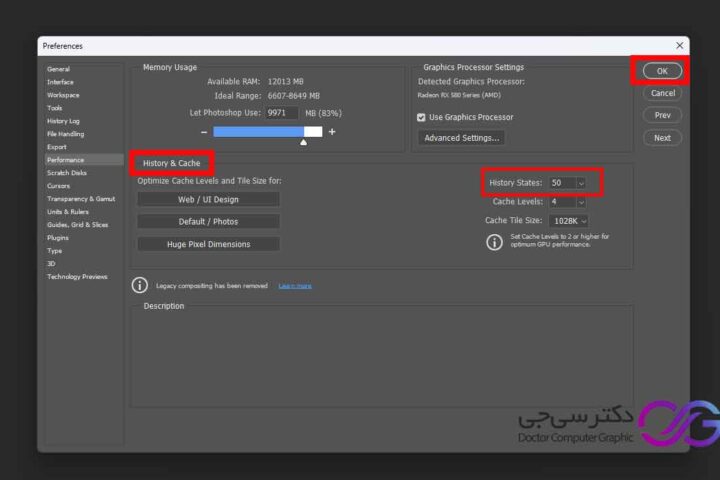This screenshot has height=480, width=720.
Task: Click the memory usage slider bar
Action: click(x=268, y=132)
